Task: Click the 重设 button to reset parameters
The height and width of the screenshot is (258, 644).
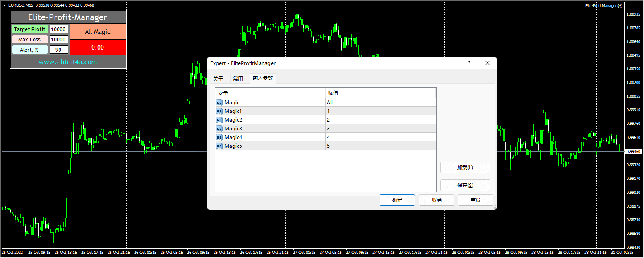Action: pos(475,200)
